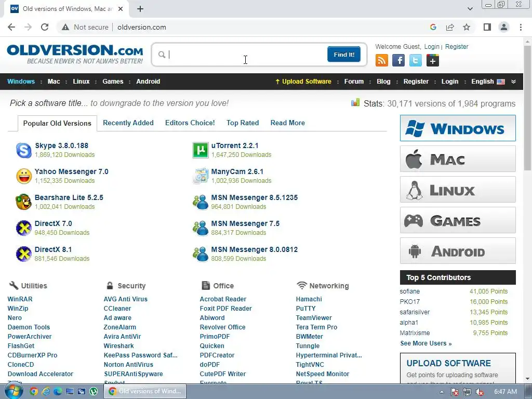
Task: Open the Games navigation menu item
Action: click(113, 82)
